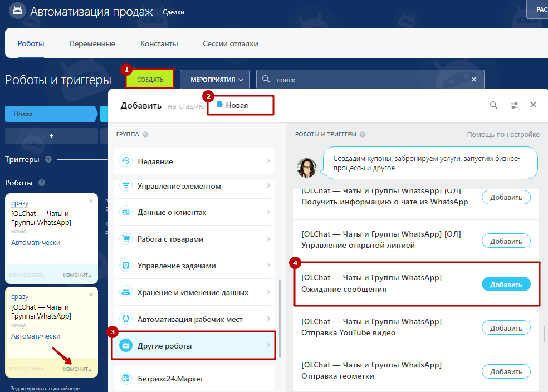Click help icon beside Роботы и триггеры header

pyautogui.click(x=363, y=134)
